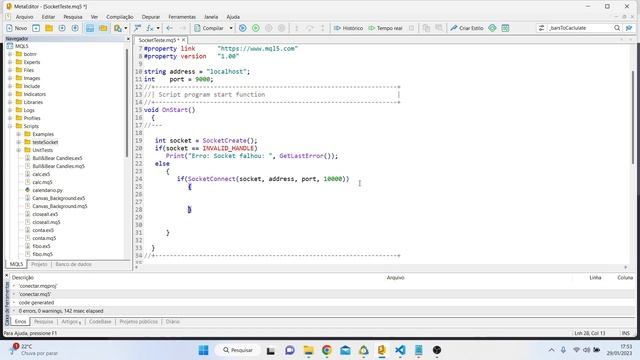Start debugging on real data green play icon
Image resolution: width=640 pixels, height=360 pixels.
[x=256, y=28]
